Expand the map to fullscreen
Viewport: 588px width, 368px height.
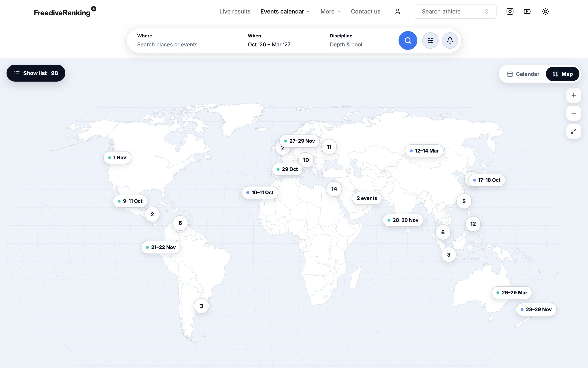(x=574, y=131)
